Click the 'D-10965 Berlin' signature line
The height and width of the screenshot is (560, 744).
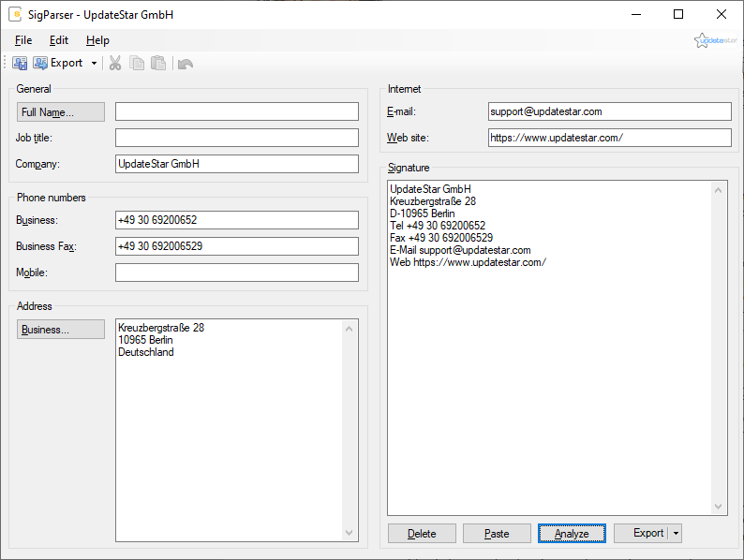(423, 214)
